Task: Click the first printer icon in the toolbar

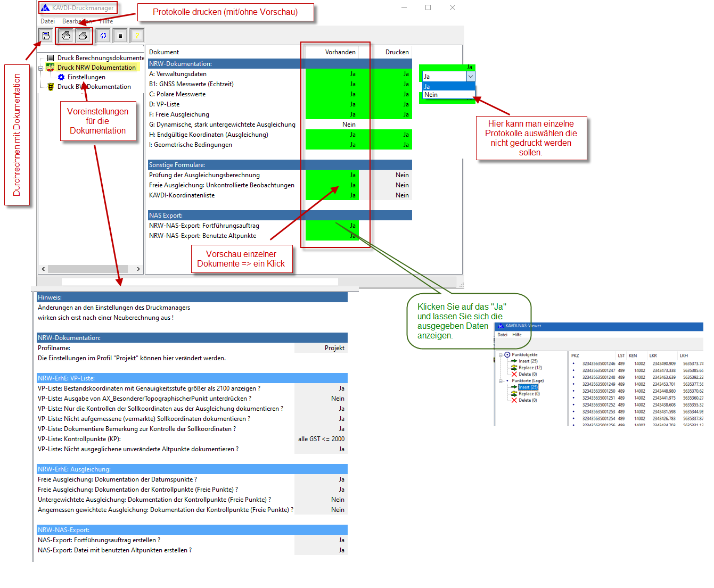Action: coord(66,36)
